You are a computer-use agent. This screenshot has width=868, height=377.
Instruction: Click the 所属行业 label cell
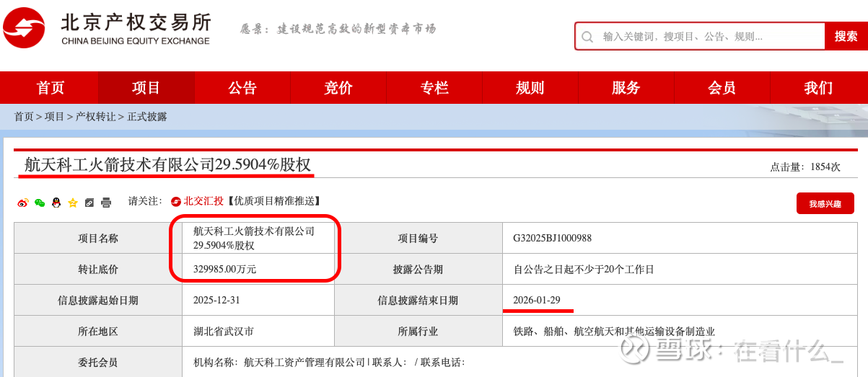click(x=418, y=331)
